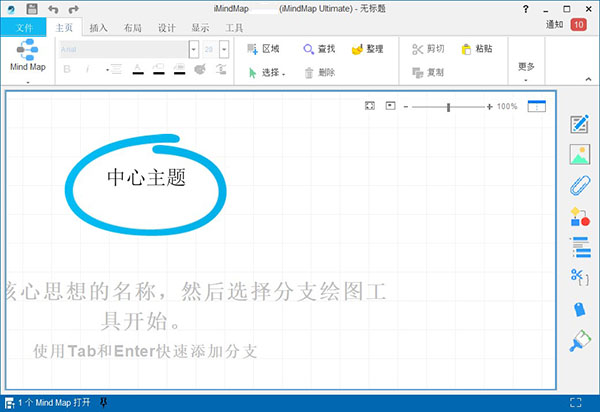Image resolution: width=600 pixels, height=412 pixels.
Task: Click the scissors snippets icon in sidebar
Action: [579, 277]
